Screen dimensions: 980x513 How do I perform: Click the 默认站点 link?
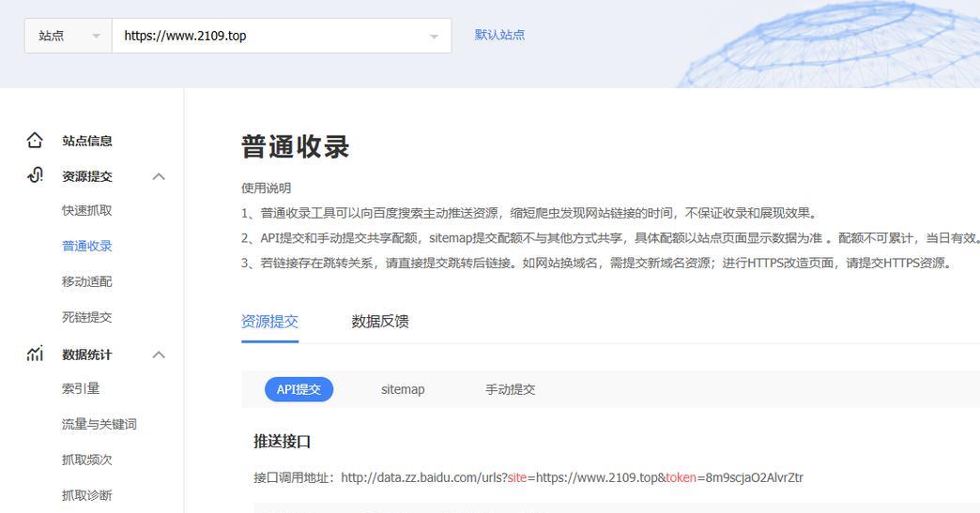click(x=499, y=35)
